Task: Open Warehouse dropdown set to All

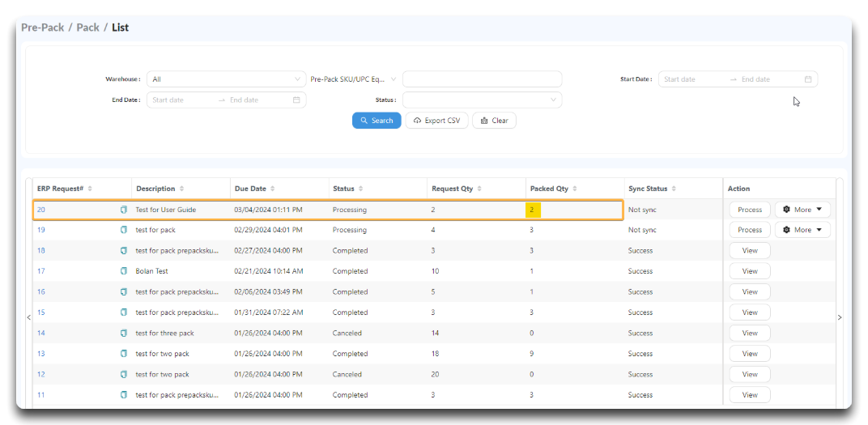Action: [x=226, y=79]
